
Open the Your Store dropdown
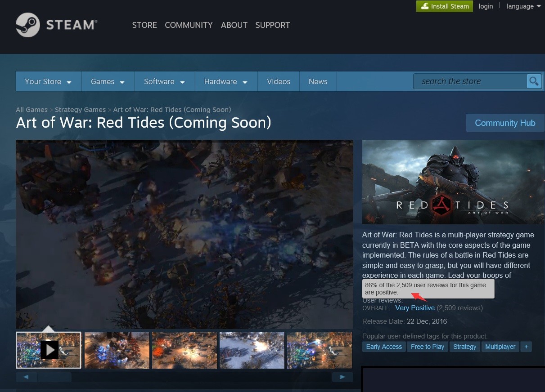point(48,81)
